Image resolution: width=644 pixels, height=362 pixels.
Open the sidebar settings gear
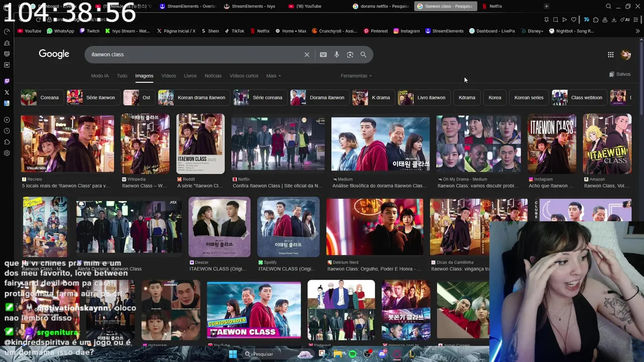[7, 153]
